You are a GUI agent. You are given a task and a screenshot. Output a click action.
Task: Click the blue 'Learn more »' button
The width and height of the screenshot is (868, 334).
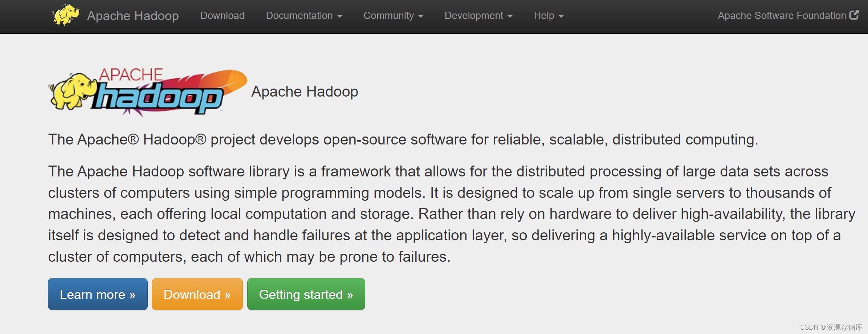97,294
